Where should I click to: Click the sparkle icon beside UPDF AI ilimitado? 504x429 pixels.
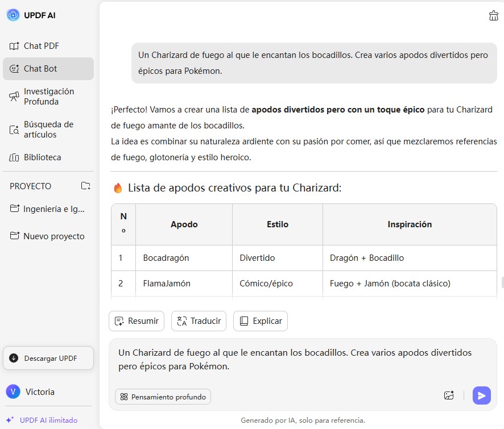tap(10, 420)
